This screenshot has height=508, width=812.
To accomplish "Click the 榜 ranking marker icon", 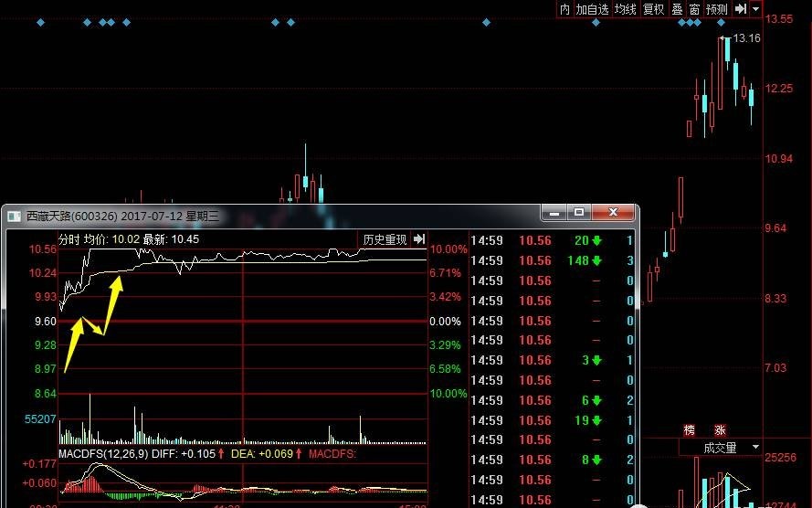I will point(690,430).
